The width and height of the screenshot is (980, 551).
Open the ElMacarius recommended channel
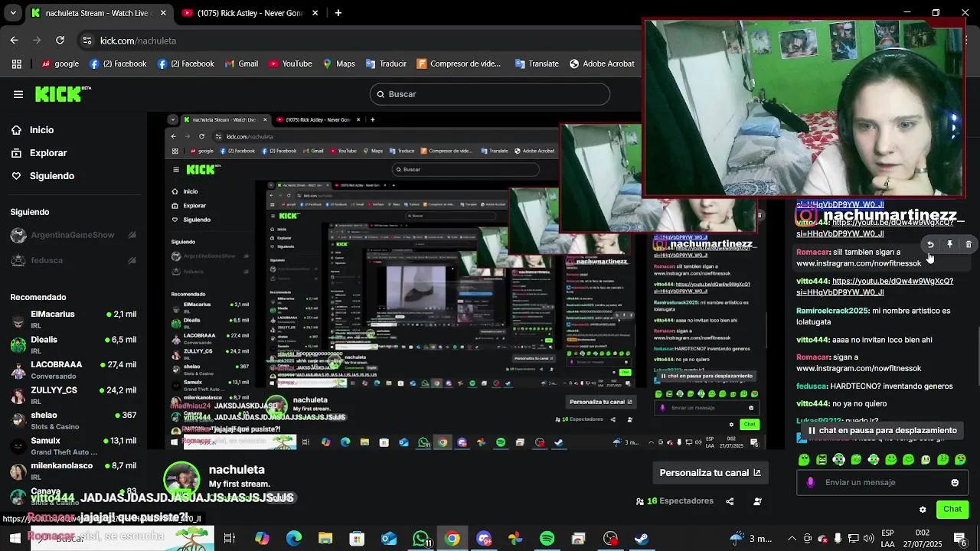73,319
